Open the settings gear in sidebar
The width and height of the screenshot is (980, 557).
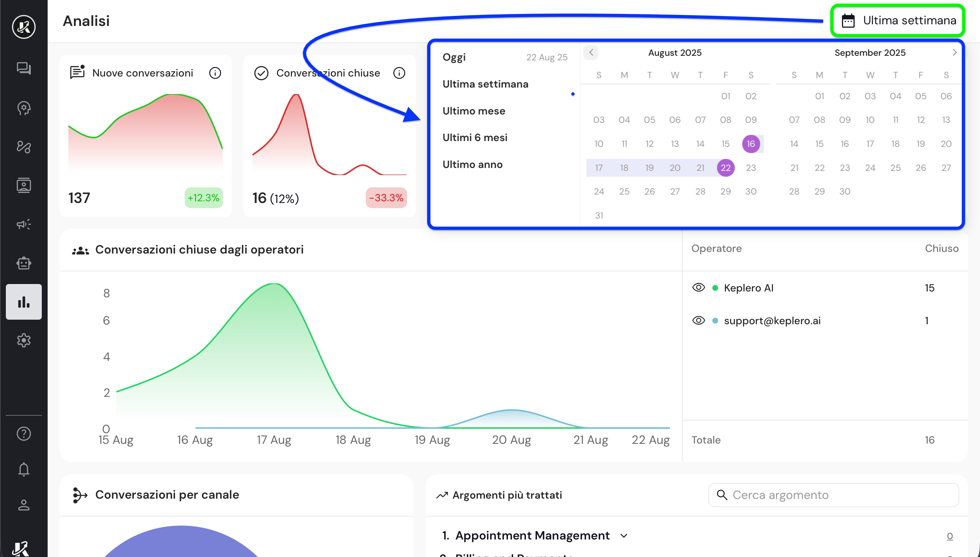point(24,340)
